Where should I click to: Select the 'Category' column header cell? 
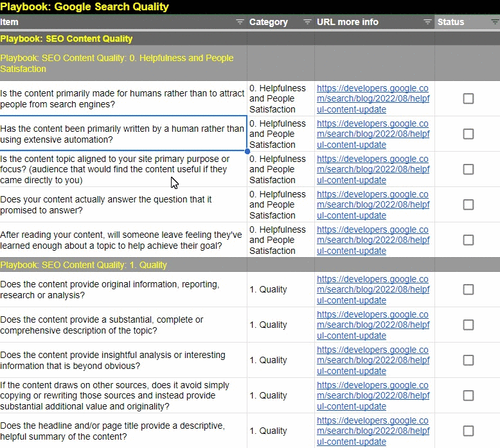click(x=281, y=22)
